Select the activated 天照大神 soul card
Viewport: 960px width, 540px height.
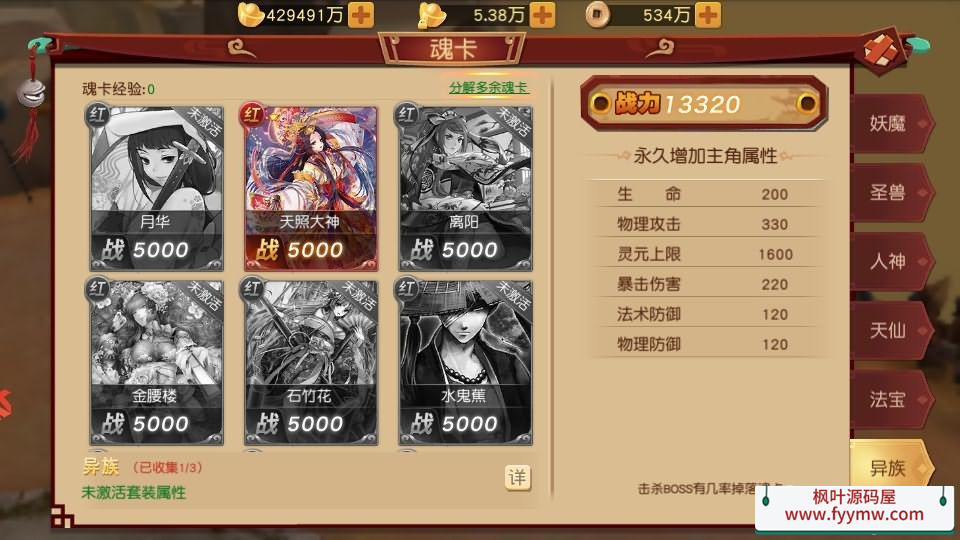311,187
